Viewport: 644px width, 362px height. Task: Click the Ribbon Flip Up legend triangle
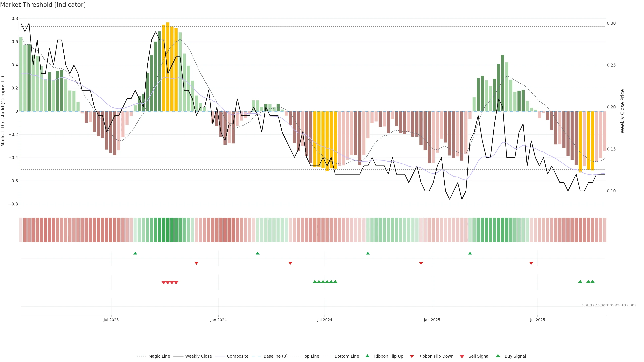click(x=367, y=356)
